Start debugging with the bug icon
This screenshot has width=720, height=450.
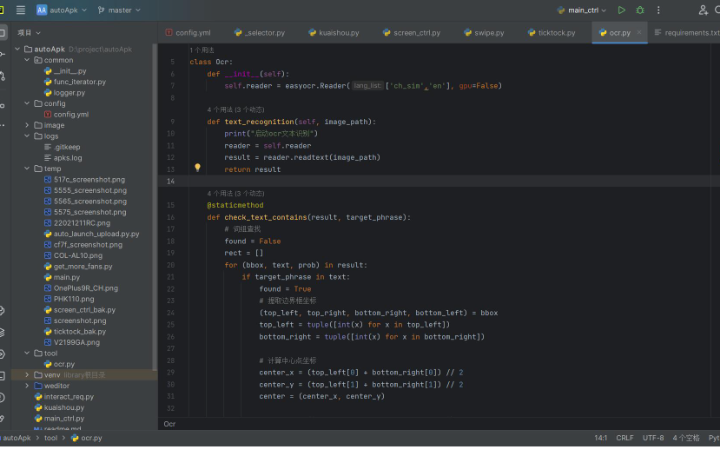pyautogui.click(x=640, y=10)
